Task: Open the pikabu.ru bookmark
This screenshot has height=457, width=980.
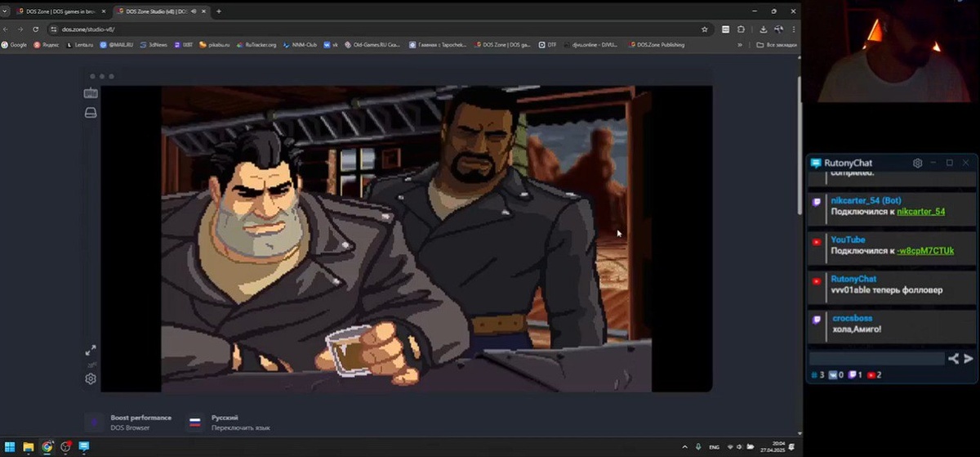Action: tap(214, 45)
